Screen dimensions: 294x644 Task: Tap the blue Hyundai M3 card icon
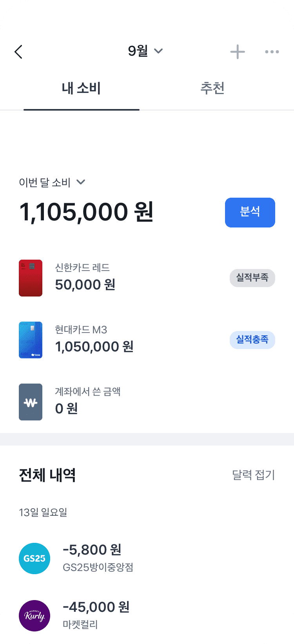pos(31,340)
